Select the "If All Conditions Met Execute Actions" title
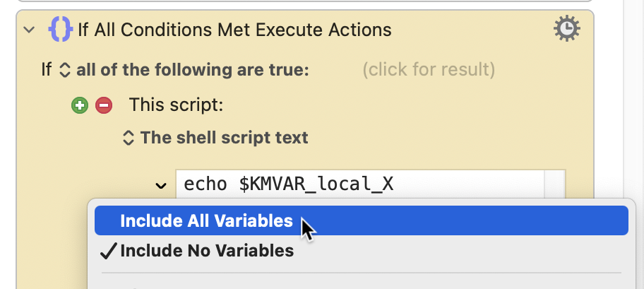 coord(234,30)
